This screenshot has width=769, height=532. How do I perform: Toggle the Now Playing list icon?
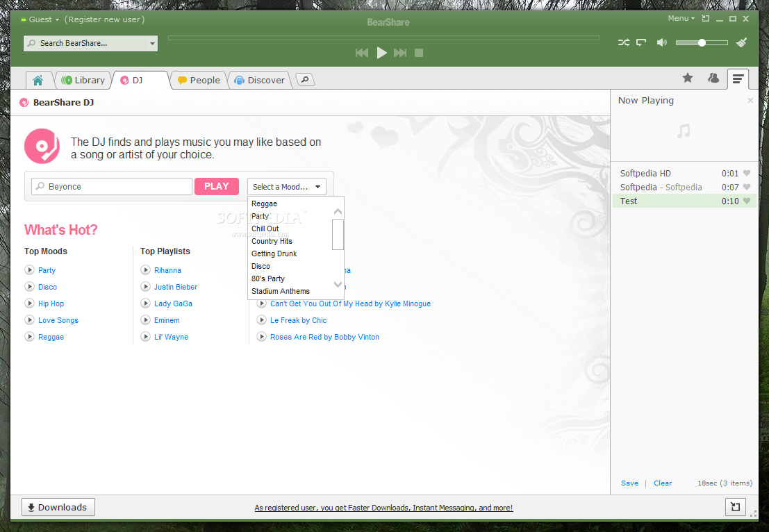click(x=738, y=78)
